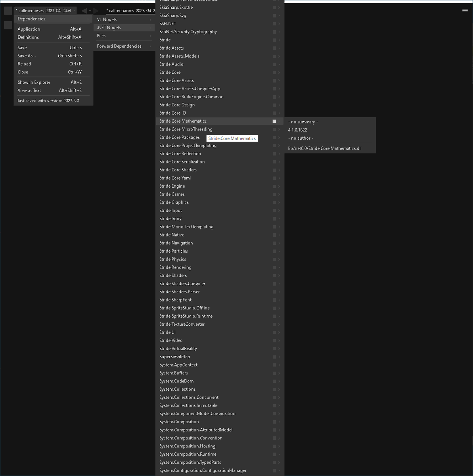Select the Stride.VirtualReality entry

click(x=220, y=349)
